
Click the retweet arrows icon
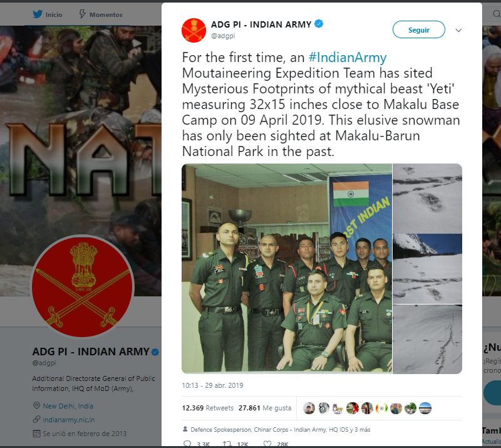click(x=227, y=444)
